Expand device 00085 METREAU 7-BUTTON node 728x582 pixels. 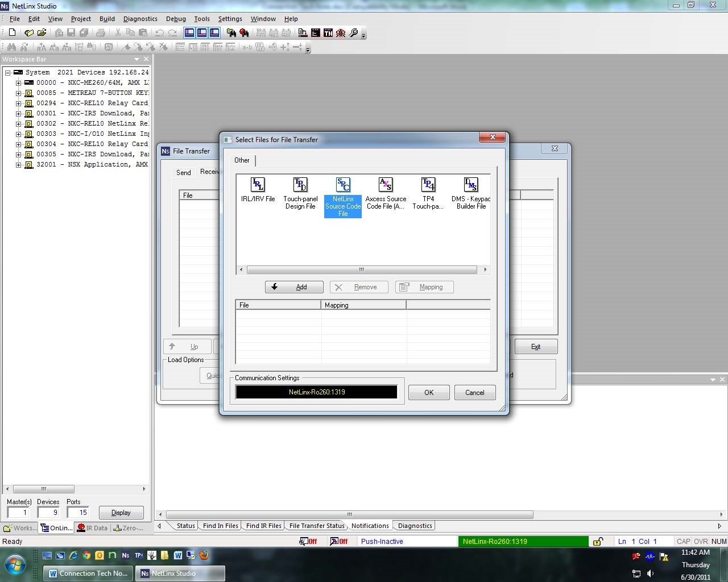[18, 93]
